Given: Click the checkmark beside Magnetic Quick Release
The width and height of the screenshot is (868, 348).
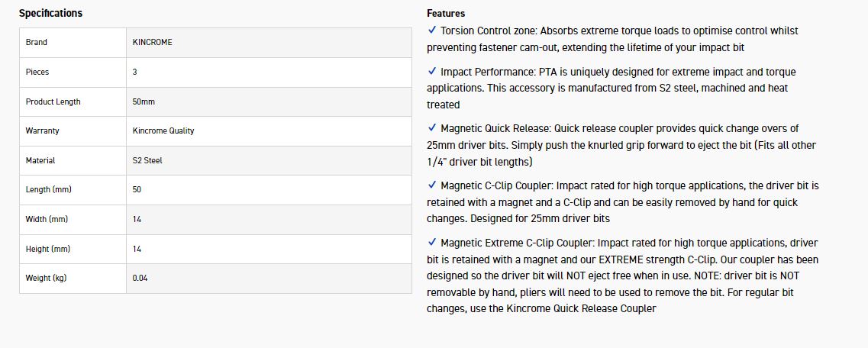Looking at the screenshot, I should 433,128.
